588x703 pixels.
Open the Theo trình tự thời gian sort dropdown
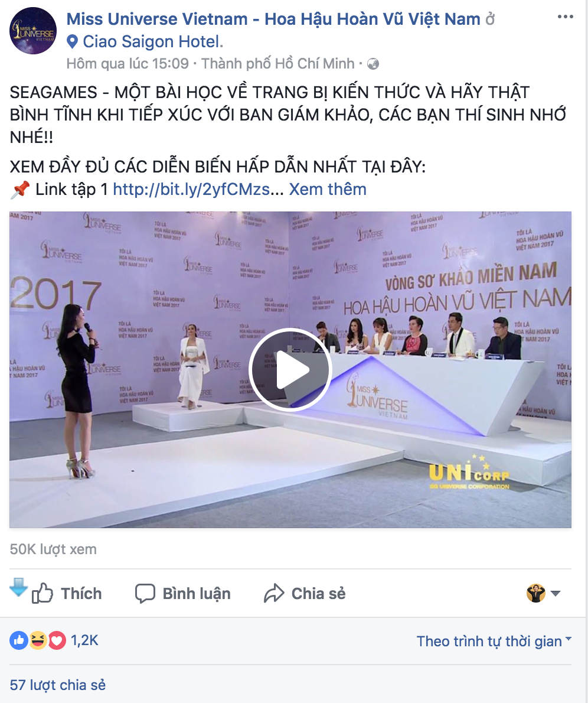(x=494, y=641)
